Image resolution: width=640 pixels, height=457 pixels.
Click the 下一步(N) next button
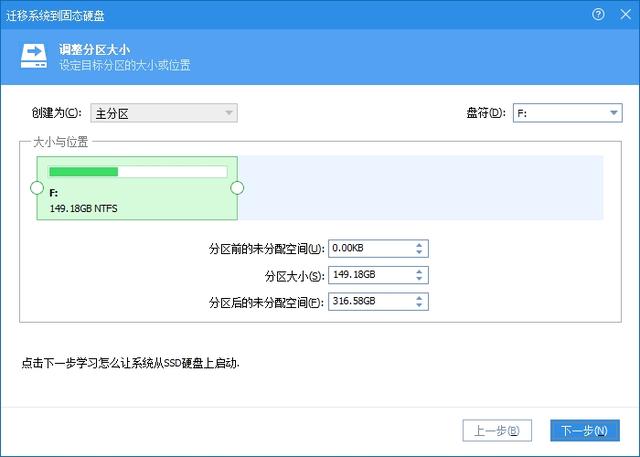click(x=585, y=430)
